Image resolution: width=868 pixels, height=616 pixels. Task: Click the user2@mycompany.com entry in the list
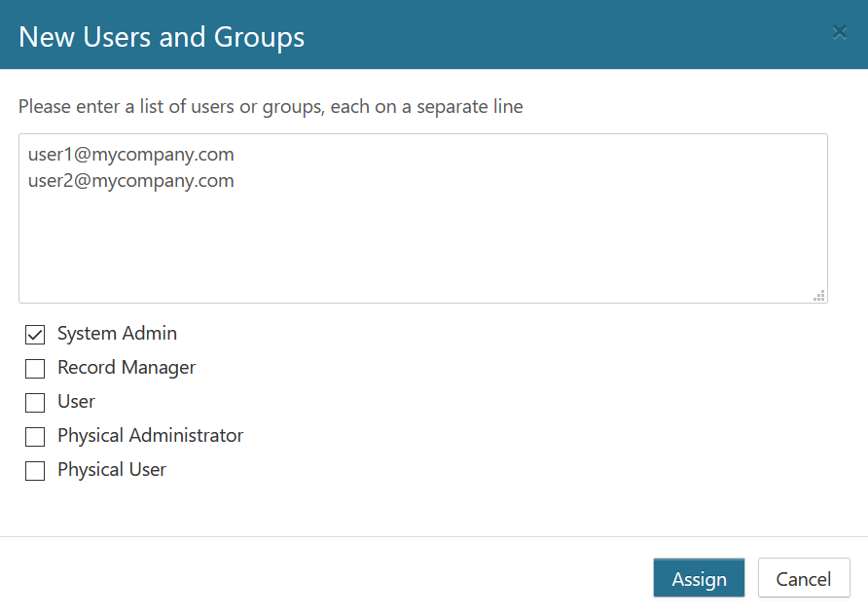[x=131, y=181]
